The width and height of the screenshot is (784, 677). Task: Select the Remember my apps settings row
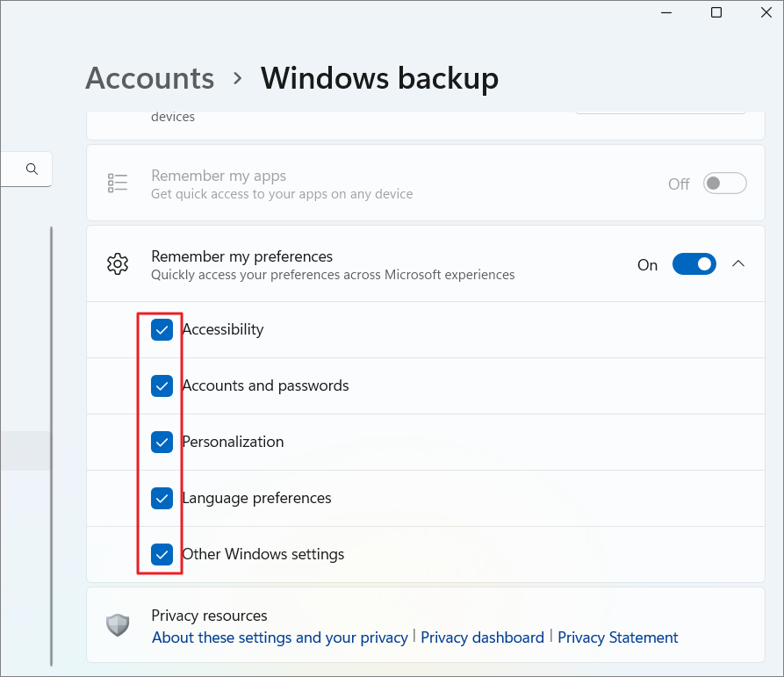click(395, 183)
